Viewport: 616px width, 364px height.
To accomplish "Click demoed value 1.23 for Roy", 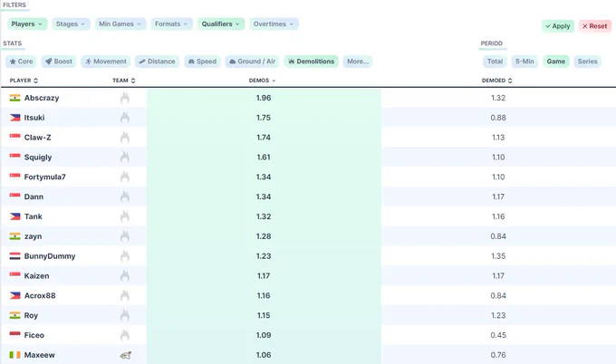I will [498, 315].
